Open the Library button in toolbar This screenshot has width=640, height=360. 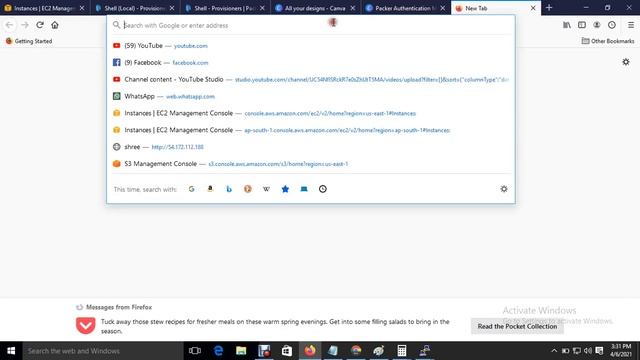pos(567,25)
